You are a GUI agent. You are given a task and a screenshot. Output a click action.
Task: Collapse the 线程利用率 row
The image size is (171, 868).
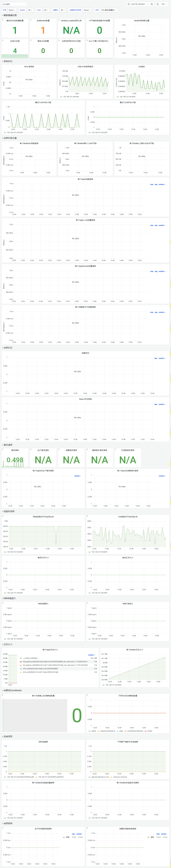pos(8,511)
